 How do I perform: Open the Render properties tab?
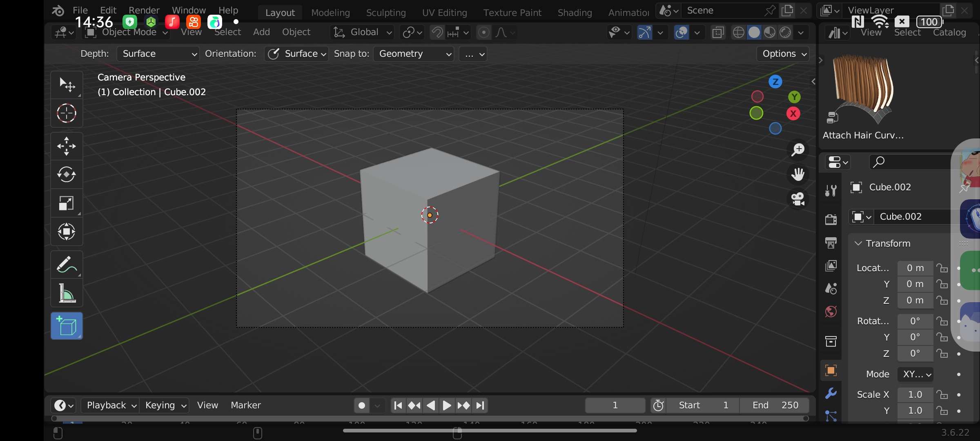(831, 219)
